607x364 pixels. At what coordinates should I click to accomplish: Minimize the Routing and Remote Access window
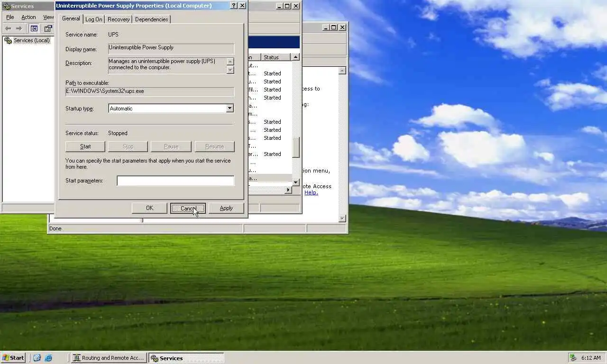pyautogui.click(x=325, y=27)
